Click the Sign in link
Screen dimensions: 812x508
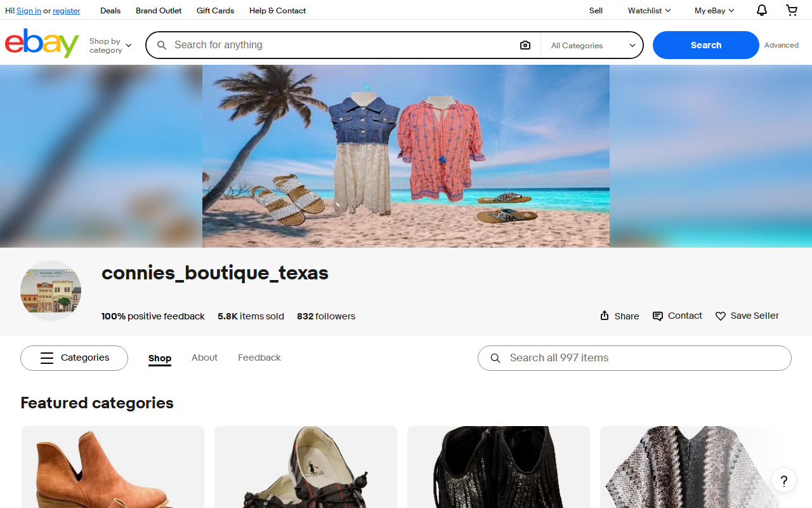pyautogui.click(x=29, y=11)
